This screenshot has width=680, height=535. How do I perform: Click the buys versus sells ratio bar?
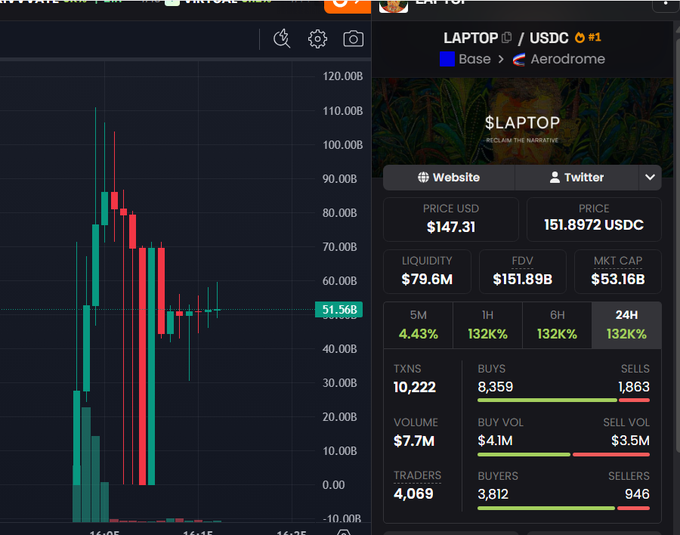(x=563, y=400)
